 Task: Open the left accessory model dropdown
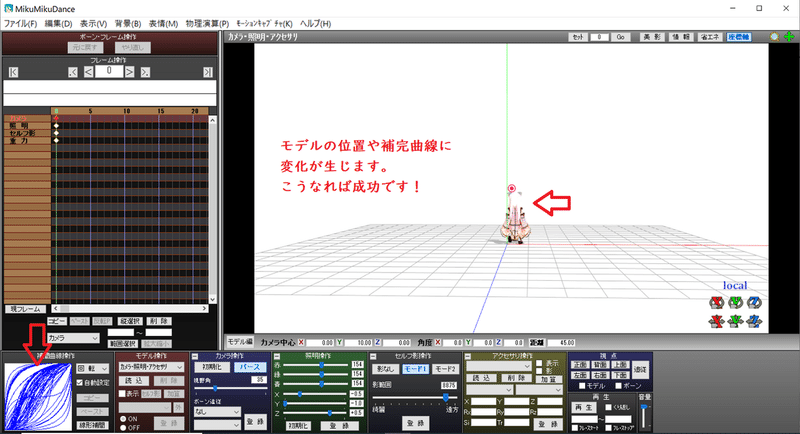click(x=489, y=390)
